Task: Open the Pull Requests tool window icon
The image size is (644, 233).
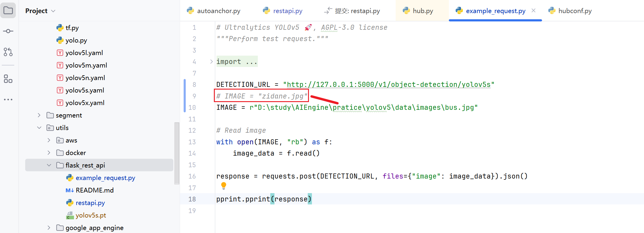Action: (8, 52)
